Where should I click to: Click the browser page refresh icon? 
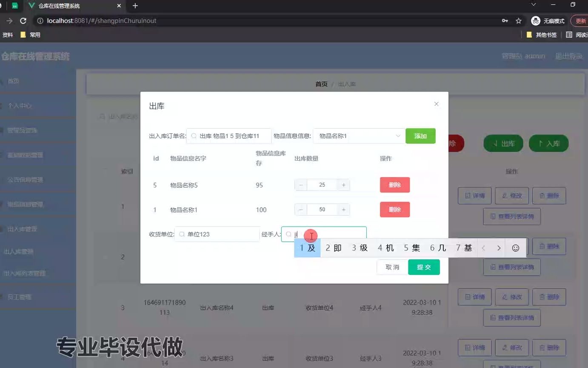23,20
